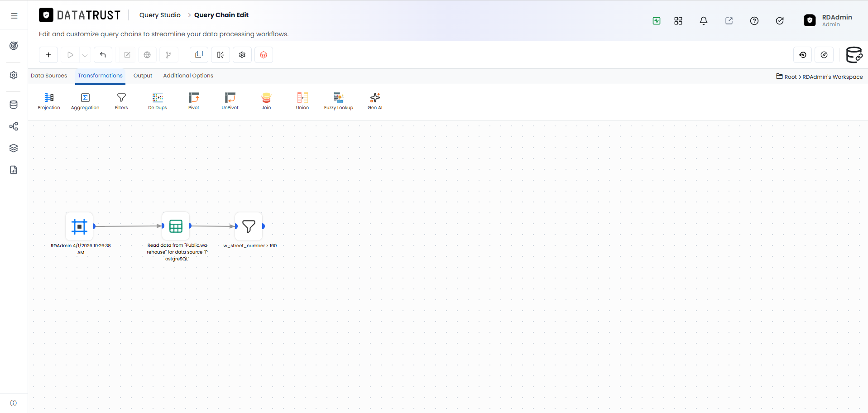Image resolution: width=868 pixels, height=413 pixels.
Task: Select the Pivot transformation
Action: pos(194,101)
